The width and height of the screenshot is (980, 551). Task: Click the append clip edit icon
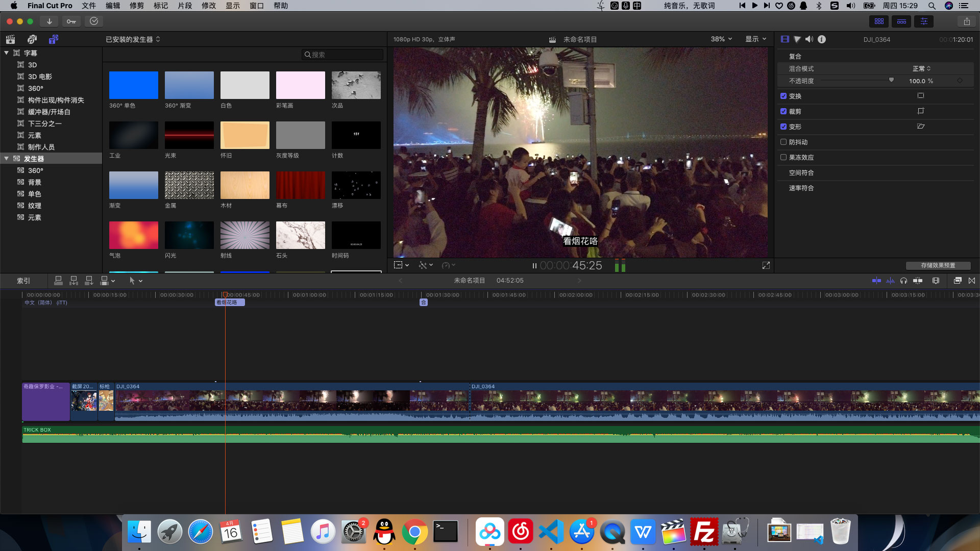point(89,281)
